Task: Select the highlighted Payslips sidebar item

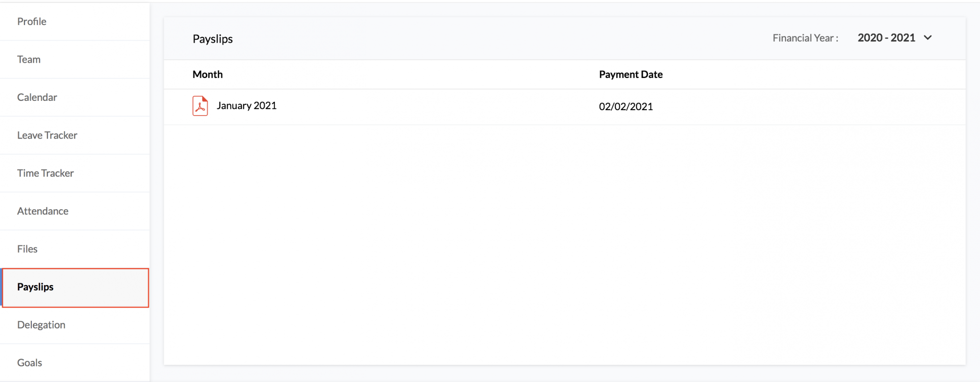Action: [x=75, y=287]
